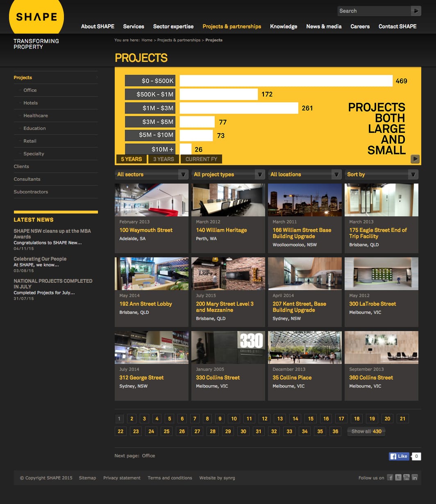Go to results page 36

(335, 431)
